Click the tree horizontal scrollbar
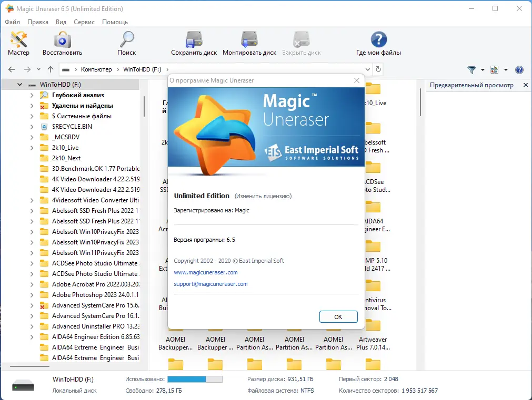532x400 pixels. 29,366
